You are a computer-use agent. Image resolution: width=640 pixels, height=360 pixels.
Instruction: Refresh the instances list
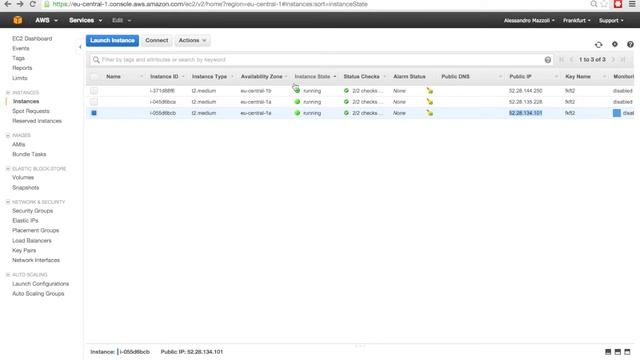(x=598, y=44)
